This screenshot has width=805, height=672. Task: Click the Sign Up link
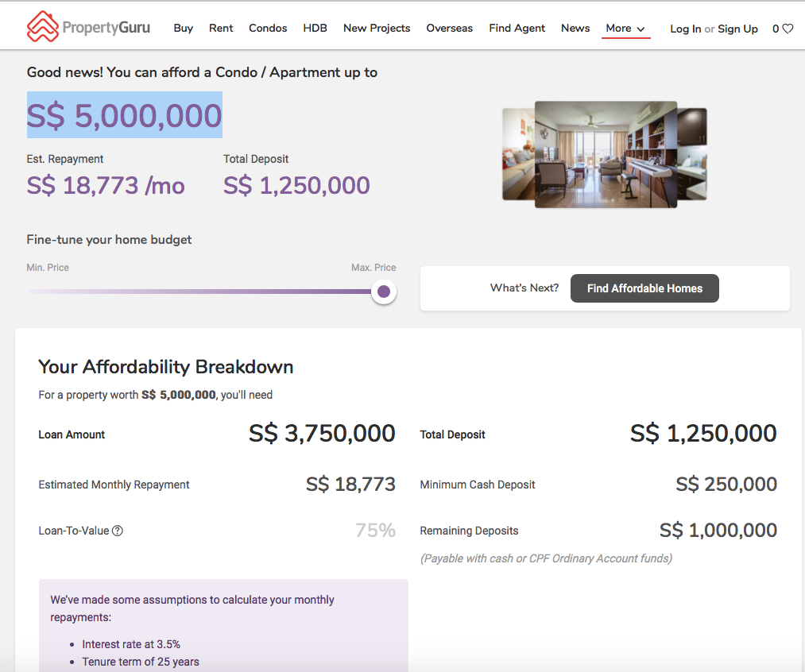(x=737, y=29)
